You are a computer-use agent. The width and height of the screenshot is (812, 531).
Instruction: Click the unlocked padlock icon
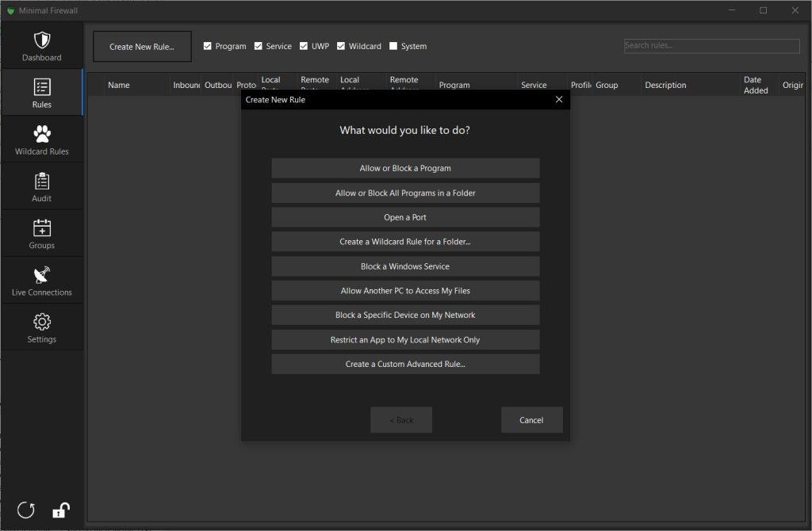pyautogui.click(x=61, y=510)
